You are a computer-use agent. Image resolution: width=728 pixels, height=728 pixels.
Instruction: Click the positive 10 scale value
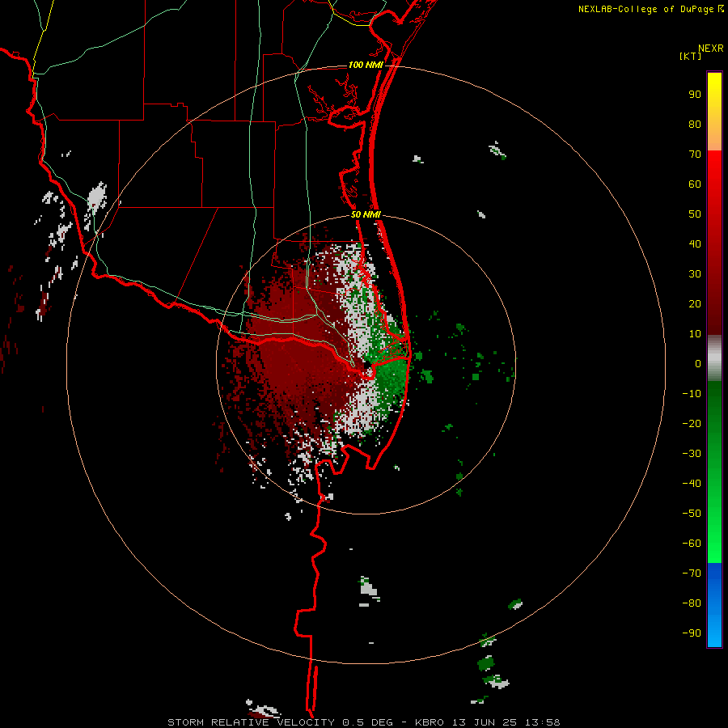click(x=695, y=334)
